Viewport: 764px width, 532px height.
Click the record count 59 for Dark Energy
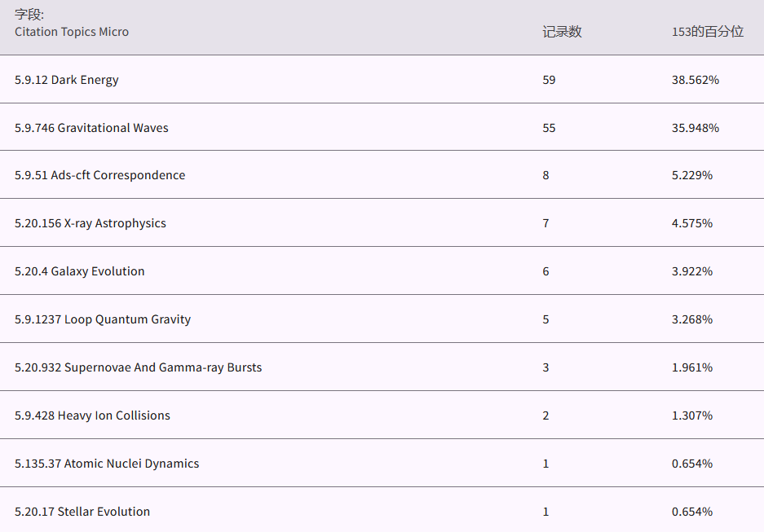tap(549, 80)
